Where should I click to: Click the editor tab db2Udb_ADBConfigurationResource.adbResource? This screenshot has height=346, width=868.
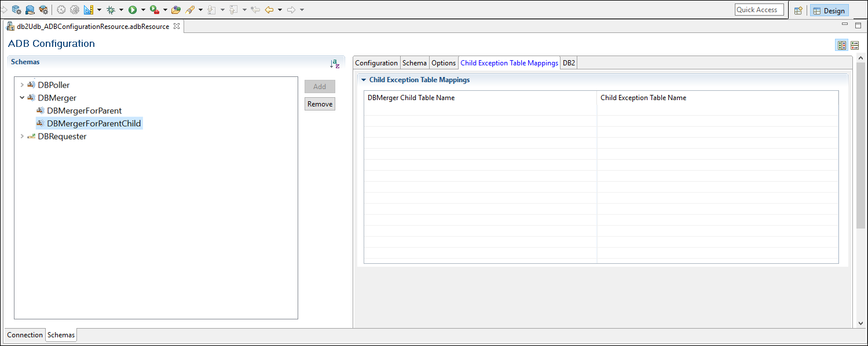[93, 26]
